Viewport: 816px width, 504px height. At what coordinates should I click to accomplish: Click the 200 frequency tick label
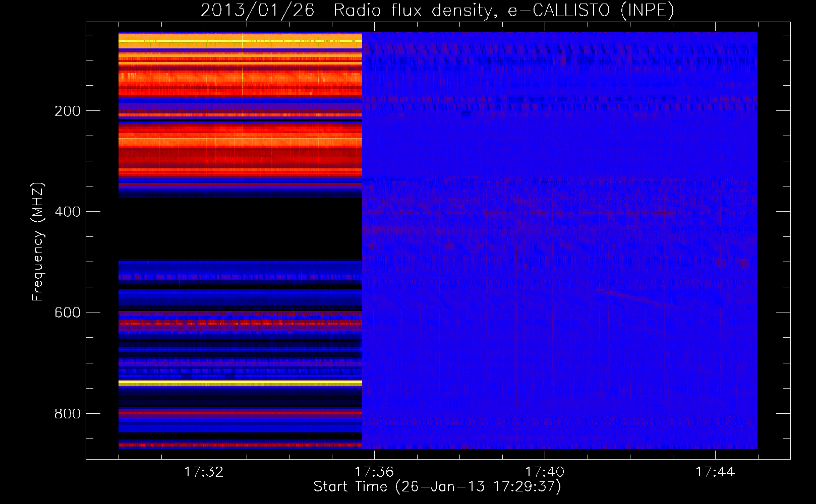coord(68,111)
